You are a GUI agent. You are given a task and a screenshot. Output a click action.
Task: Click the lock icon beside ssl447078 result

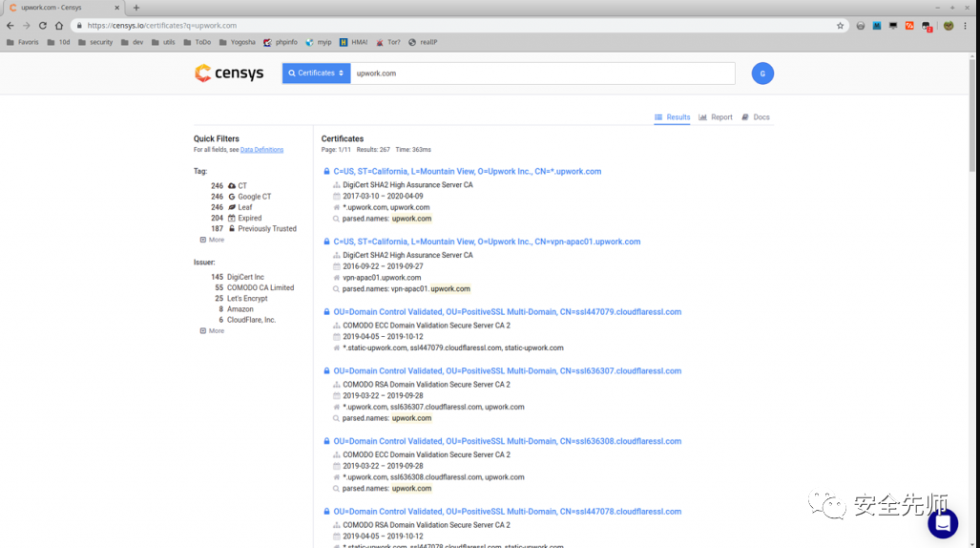click(326, 511)
